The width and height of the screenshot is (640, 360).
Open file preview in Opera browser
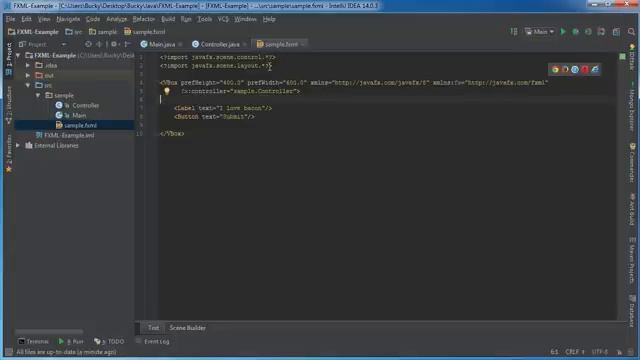click(585, 69)
